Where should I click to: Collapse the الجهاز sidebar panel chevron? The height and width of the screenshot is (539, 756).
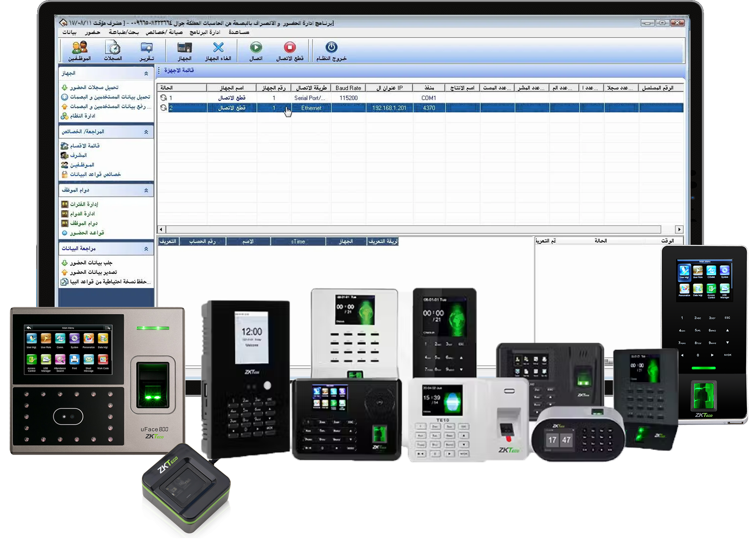(146, 74)
